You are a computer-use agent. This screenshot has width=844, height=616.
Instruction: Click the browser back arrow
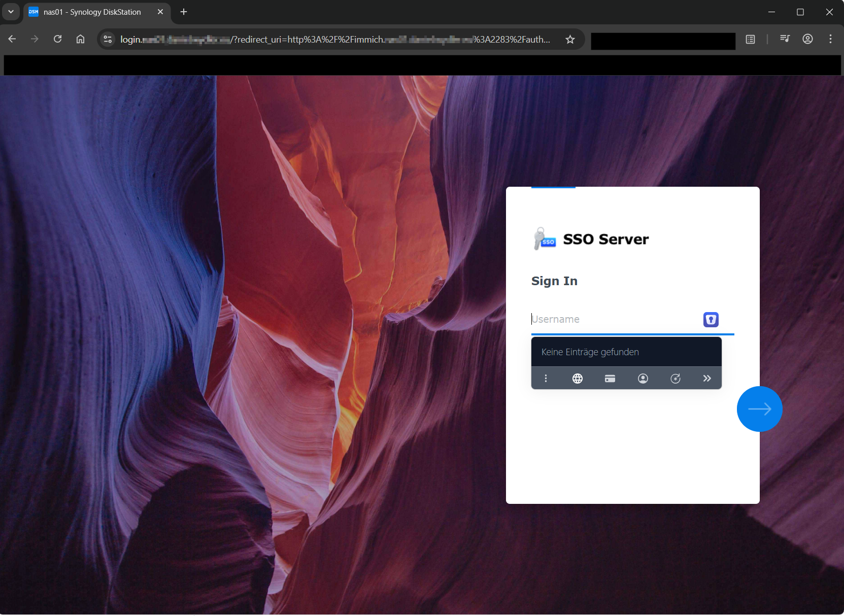pos(12,39)
